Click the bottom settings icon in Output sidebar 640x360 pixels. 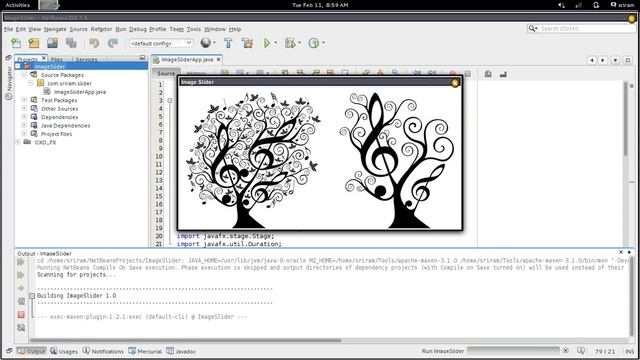[x=21, y=327]
